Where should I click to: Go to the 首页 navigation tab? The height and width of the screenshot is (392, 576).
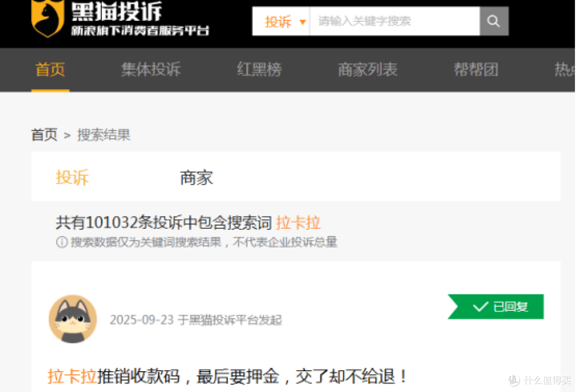50,70
